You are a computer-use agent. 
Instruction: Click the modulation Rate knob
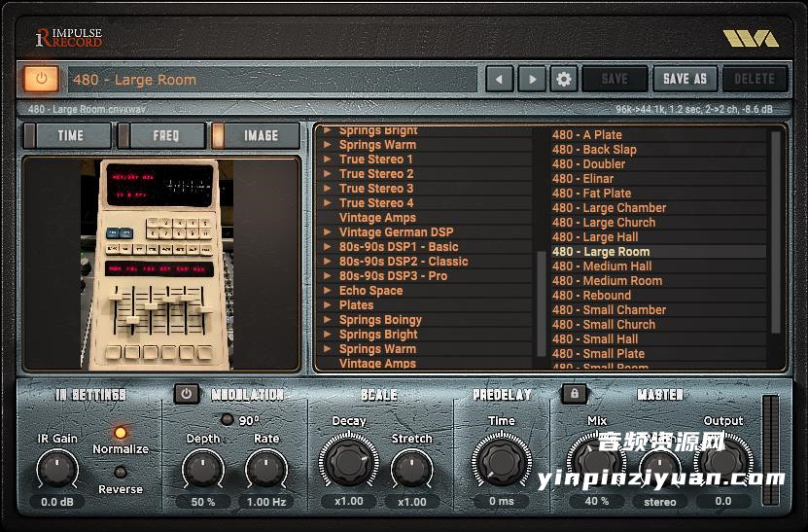pyautogui.click(x=265, y=469)
